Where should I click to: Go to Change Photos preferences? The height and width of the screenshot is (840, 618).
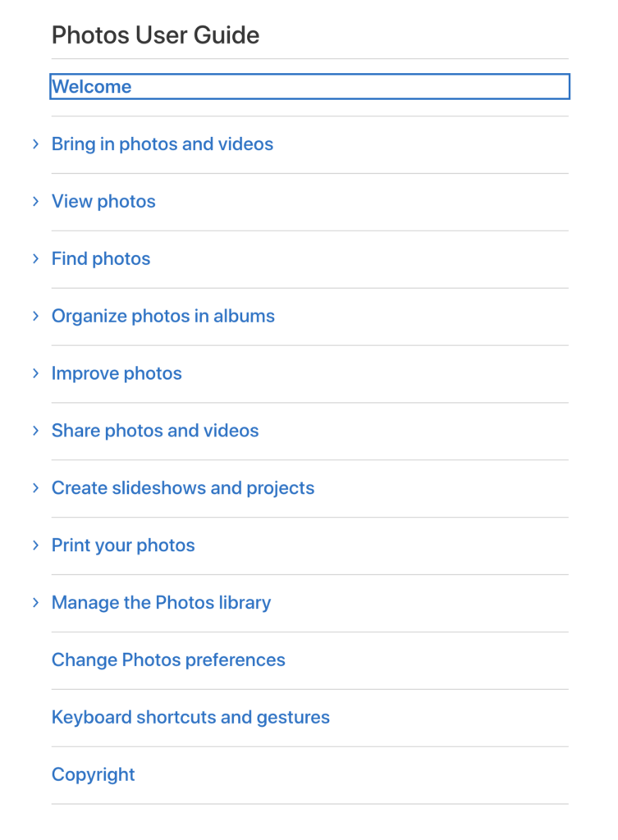[168, 660]
